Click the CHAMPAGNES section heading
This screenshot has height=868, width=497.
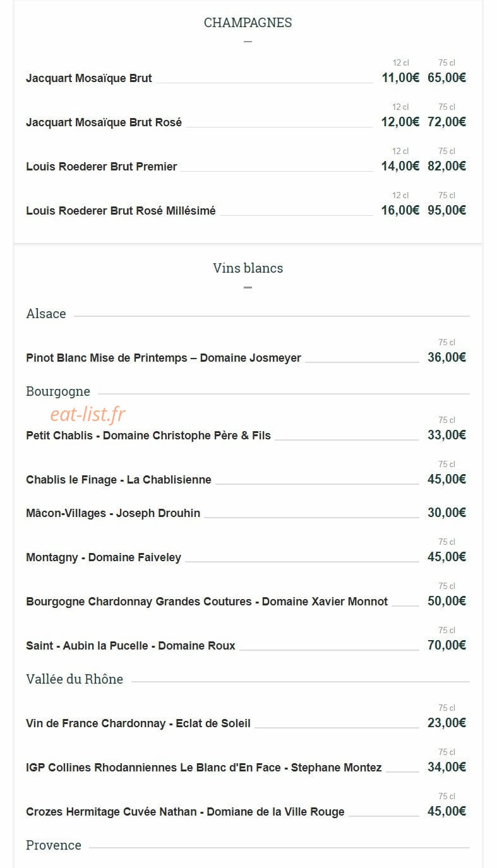click(248, 23)
